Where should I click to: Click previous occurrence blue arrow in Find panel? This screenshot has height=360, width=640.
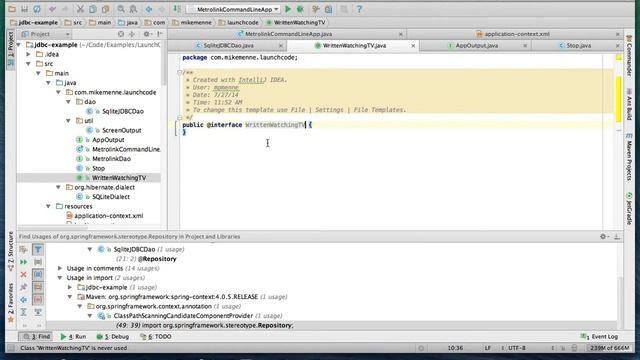[x=24, y=300]
